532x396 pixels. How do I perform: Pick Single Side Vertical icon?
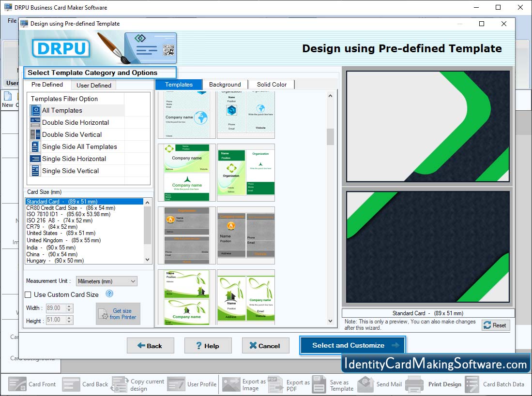[35, 171]
